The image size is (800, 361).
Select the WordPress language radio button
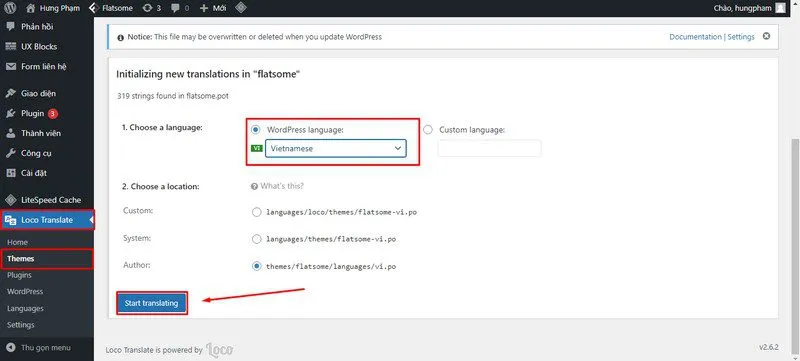click(256, 130)
